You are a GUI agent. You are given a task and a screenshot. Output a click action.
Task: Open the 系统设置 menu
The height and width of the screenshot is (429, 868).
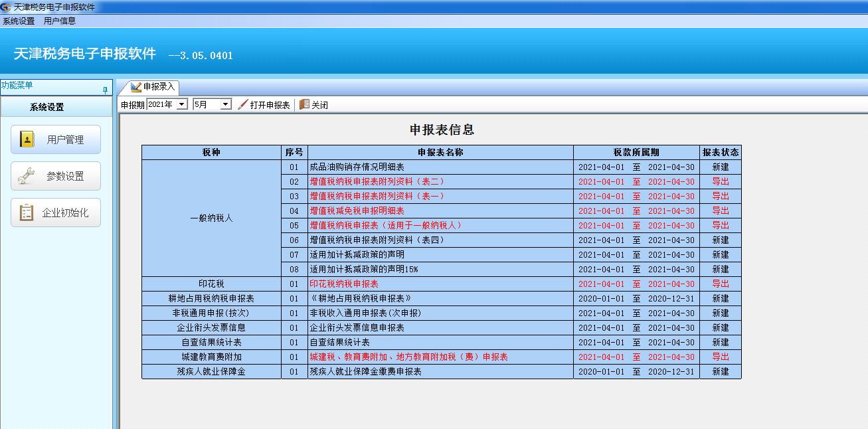[19, 21]
